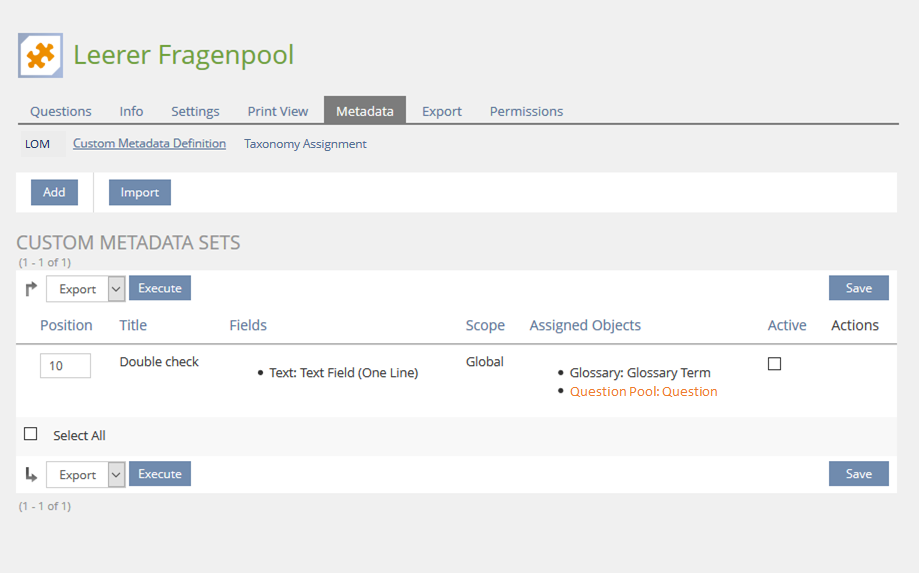The width and height of the screenshot is (919, 573).
Task: Open Custom Metadata Definition link
Action: coord(149,144)
